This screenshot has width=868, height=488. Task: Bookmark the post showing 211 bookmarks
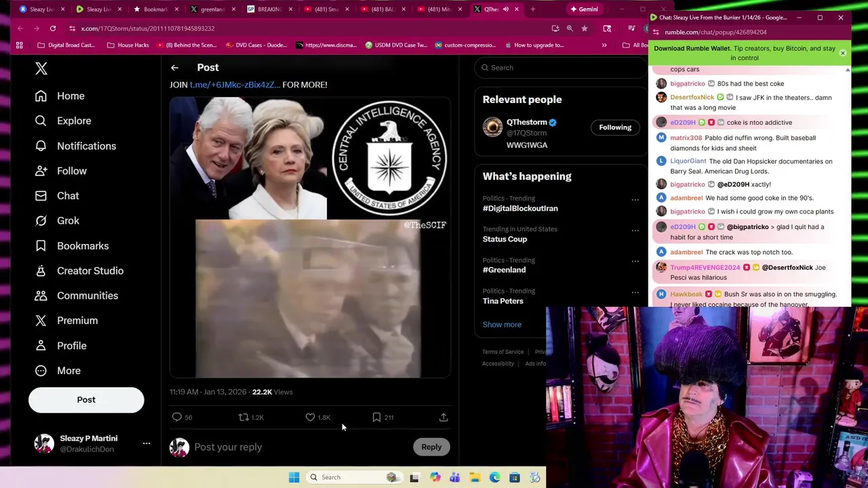382,418
